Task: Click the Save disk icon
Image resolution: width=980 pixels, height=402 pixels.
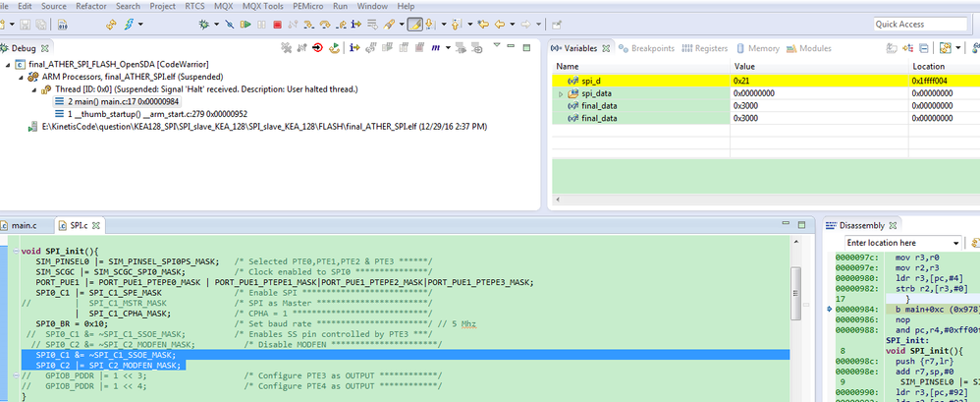Action: point(26,25)
